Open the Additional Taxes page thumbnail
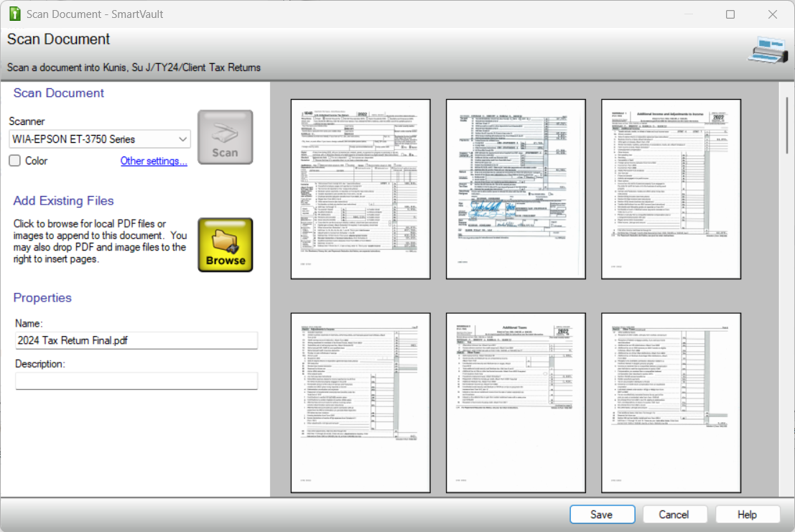795x532 pixels. click(515, 401)
